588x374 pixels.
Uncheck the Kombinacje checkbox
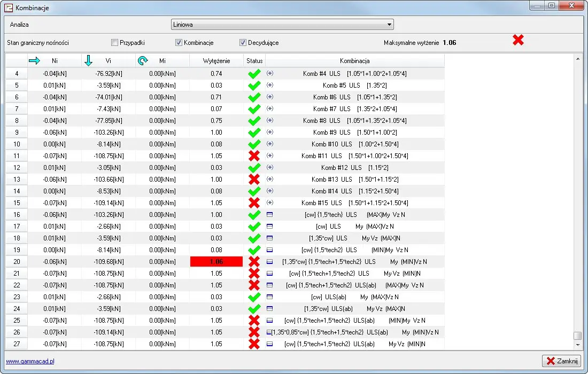pos(179,43)
